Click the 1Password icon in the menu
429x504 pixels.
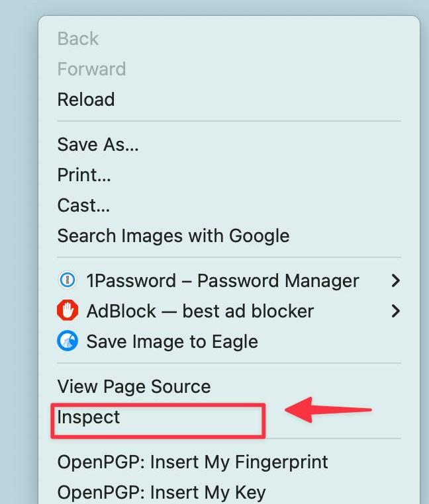[x=67, y=280]
